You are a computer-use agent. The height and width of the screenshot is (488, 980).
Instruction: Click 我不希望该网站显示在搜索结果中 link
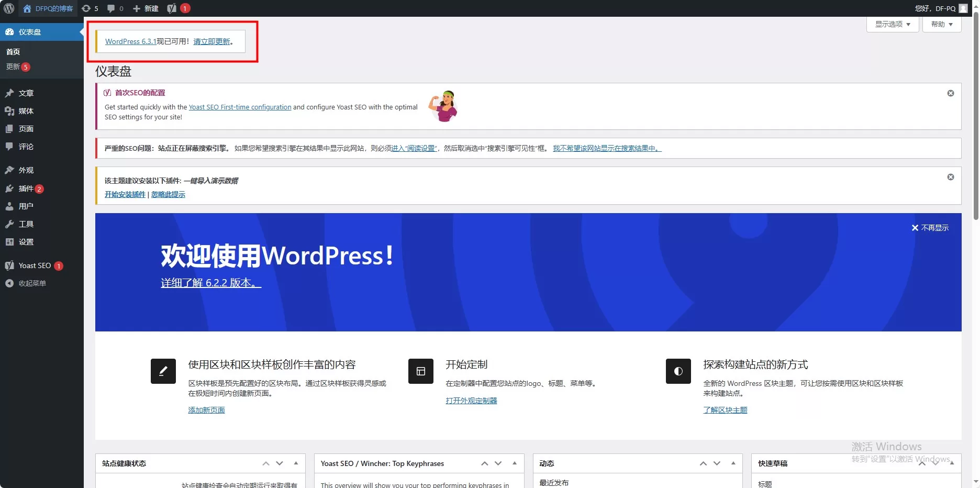tap(607, 148)
